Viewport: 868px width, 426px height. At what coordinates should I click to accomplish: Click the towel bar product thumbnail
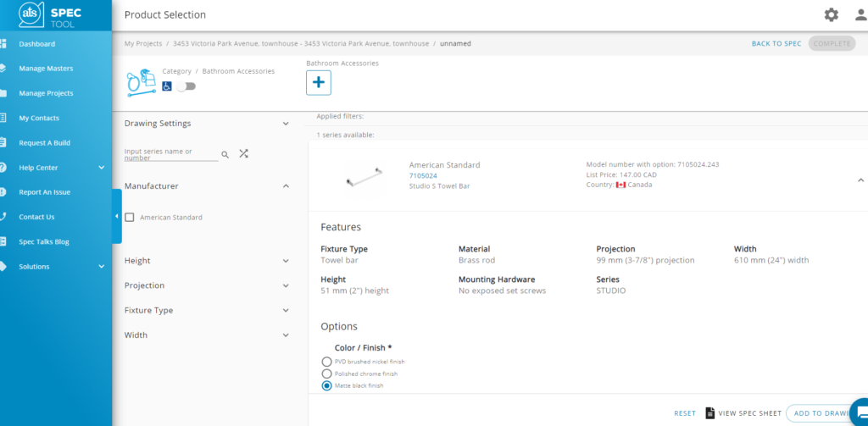(x=364, y=177)
